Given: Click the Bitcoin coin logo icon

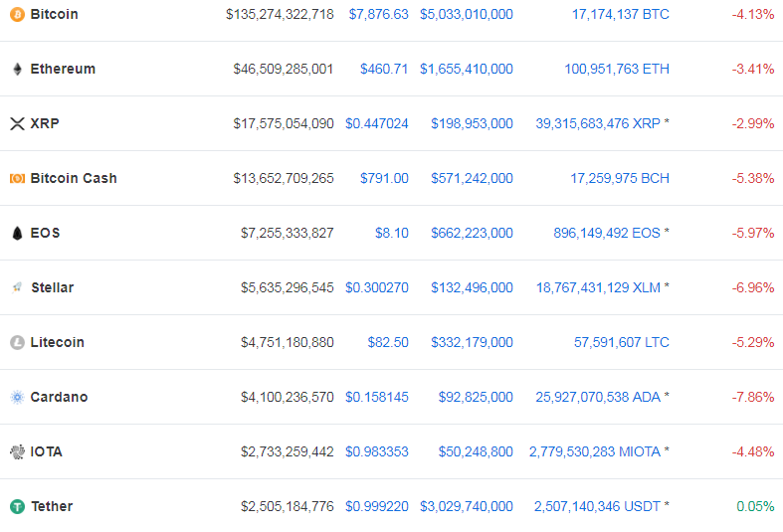Looking at the screenshot, I should [x=17, y=15].
